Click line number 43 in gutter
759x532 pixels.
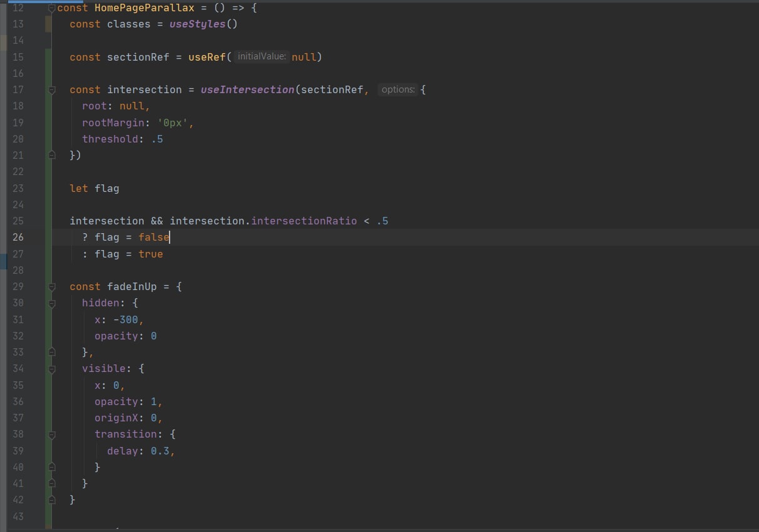tap(18, 516)
